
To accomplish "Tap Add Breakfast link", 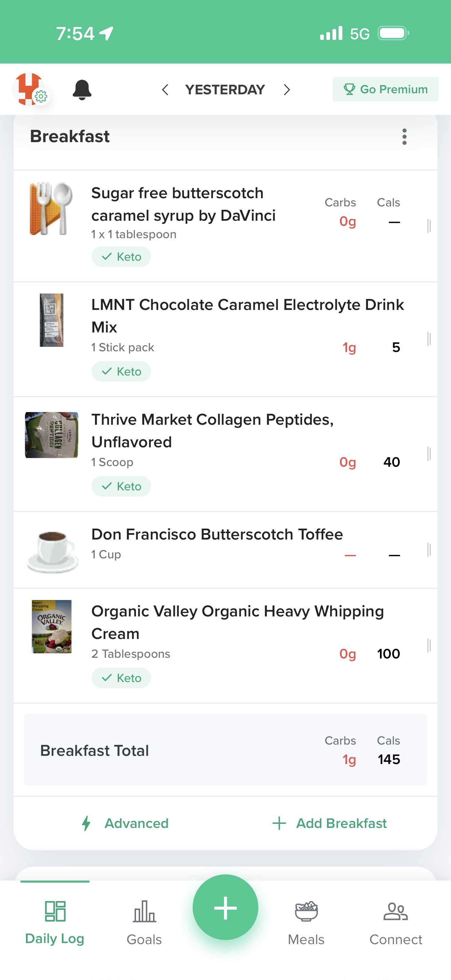I will pos(330,823).
